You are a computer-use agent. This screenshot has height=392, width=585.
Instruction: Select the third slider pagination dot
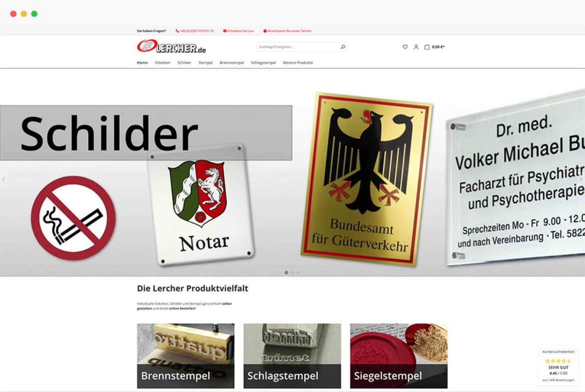298,272
